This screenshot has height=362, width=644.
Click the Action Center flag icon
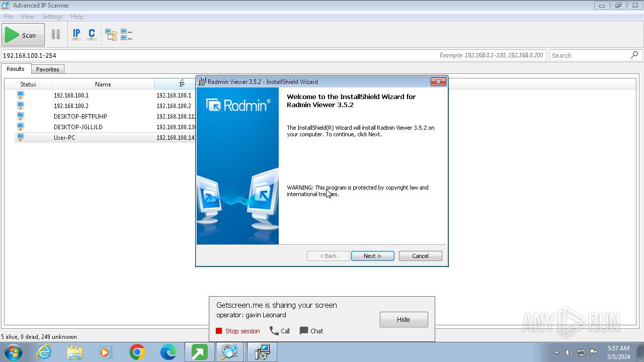(x=593, y=352)
